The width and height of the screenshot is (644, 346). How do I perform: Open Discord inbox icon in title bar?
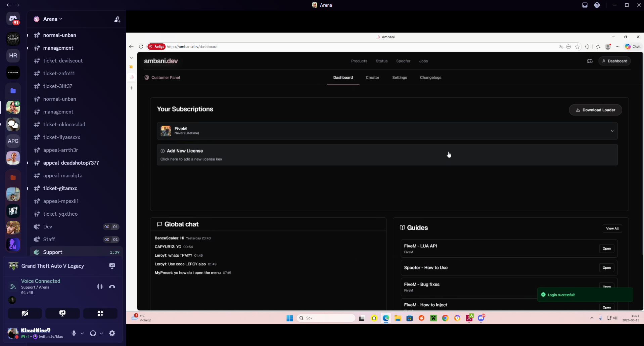pos(585,5)
